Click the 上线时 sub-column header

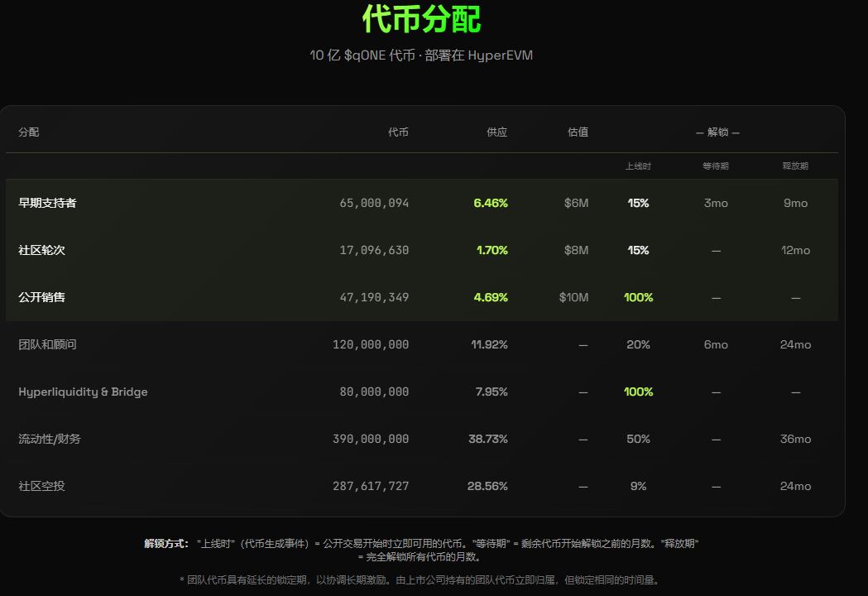click(638, 166)
